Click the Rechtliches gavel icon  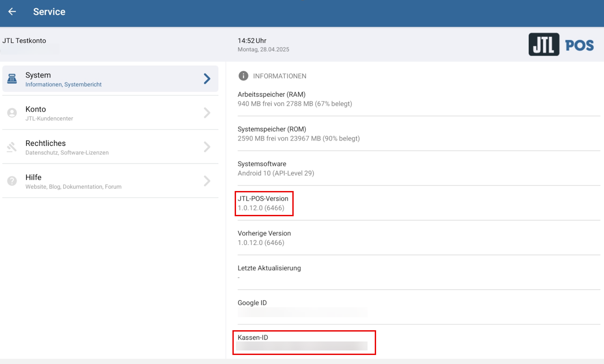click(x=12, y=147)
